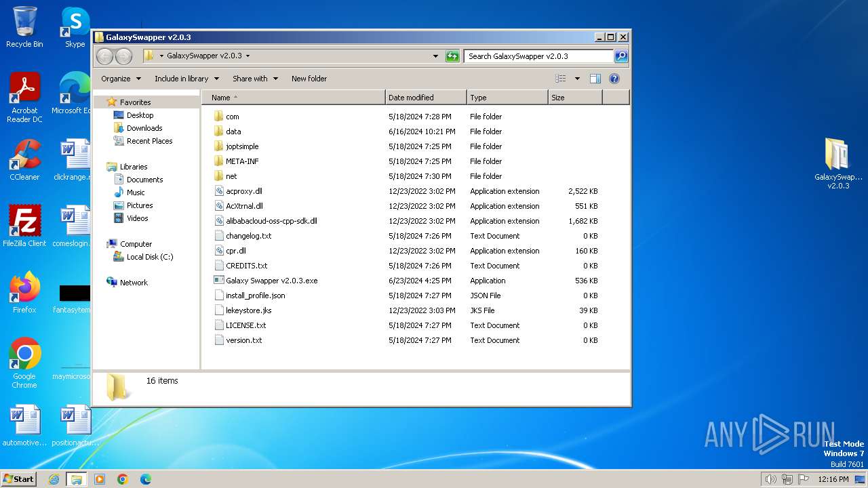Expand GalaxySwapper v2.0.3 breadcrumb arrow
The height and width of the screenshot is (488, 868).
pos(248,56)
